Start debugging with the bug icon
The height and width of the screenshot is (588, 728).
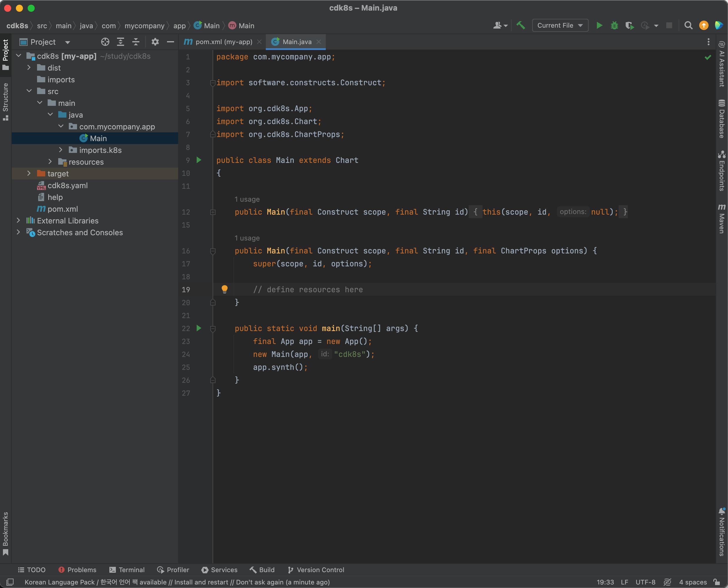click(x=614, y=25)
